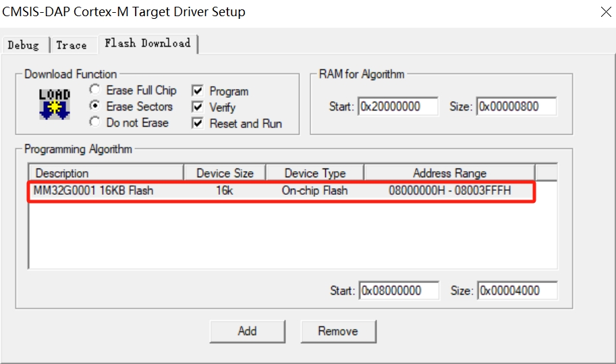Uncheck the Verify checkbox
The width and height of the screenshot is (616, 364).
198,107
